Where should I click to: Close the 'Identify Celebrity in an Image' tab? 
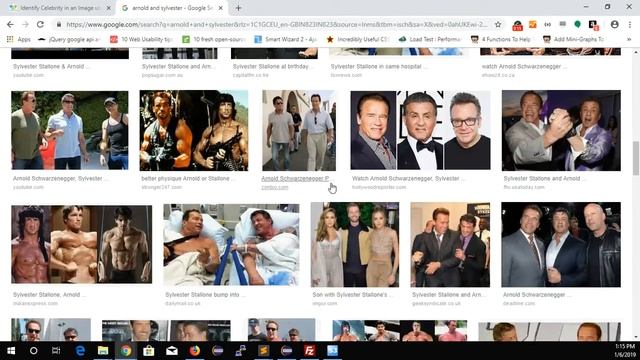[109, 8]
